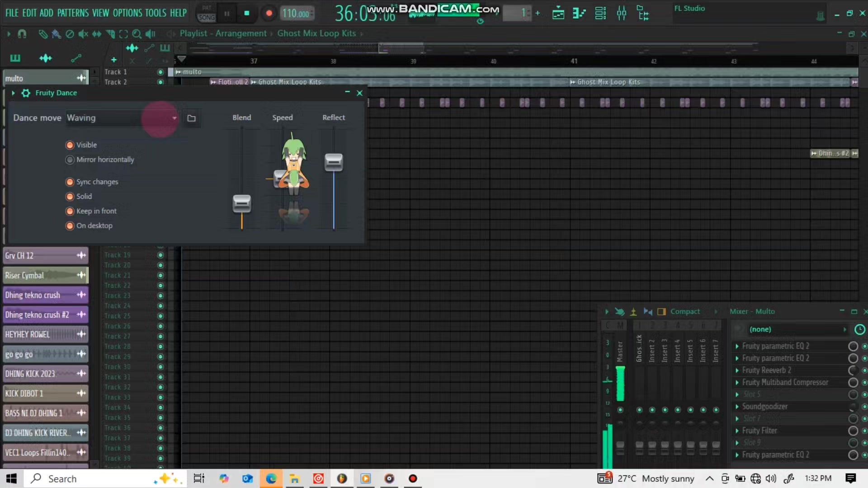The image size is (868, 488).
Task: Open the ADD menu
Action: point(46,13)
